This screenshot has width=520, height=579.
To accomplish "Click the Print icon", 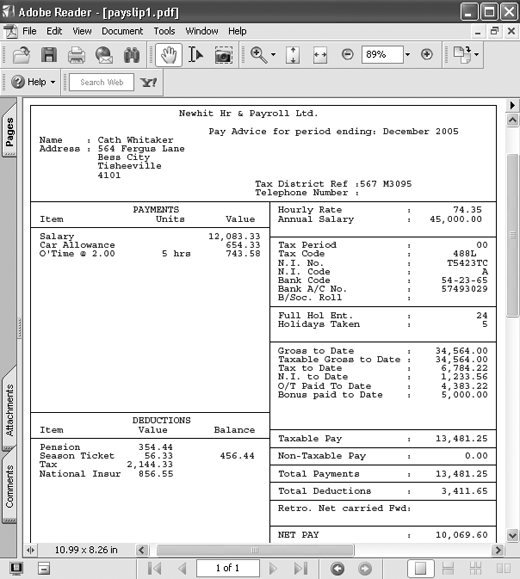I will 76,55.
